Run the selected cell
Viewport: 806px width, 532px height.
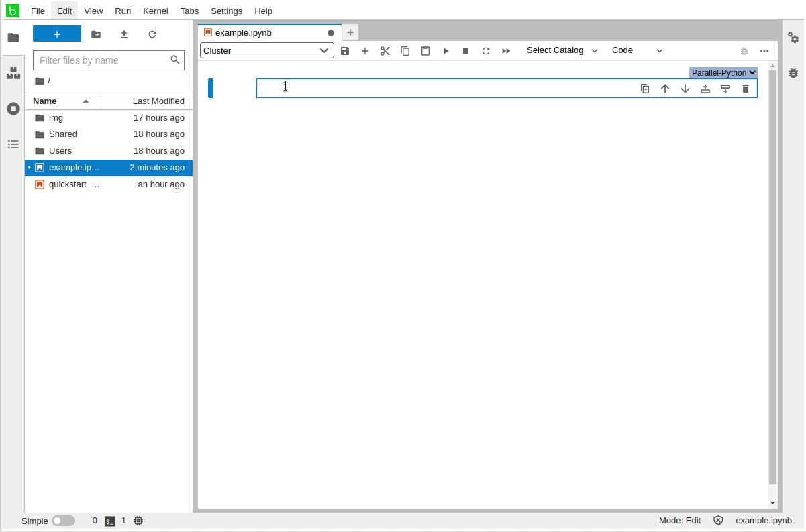click(446, 51)
